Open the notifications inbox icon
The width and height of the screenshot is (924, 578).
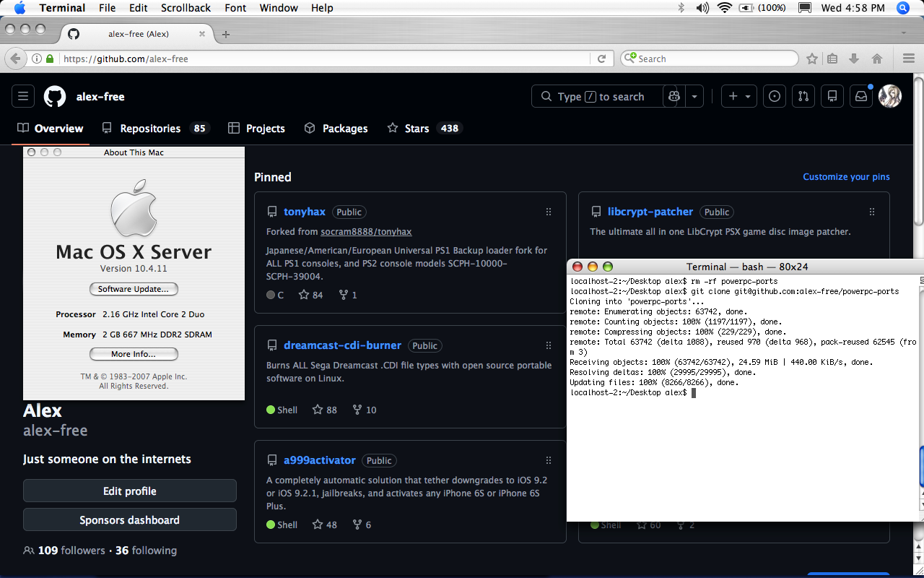coord(861,96)
